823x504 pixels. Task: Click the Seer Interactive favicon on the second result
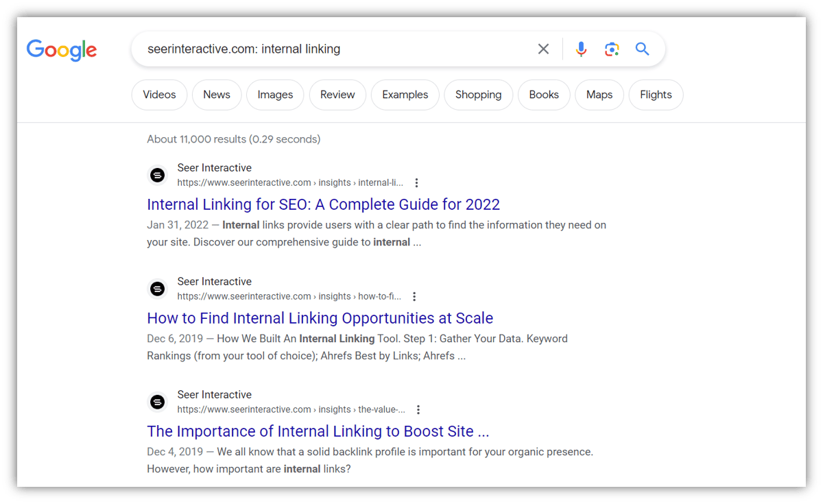(x=158, y=289)
